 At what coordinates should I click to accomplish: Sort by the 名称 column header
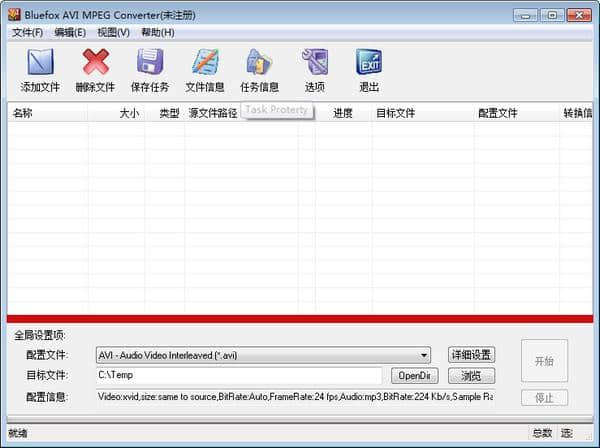(47, 113)
